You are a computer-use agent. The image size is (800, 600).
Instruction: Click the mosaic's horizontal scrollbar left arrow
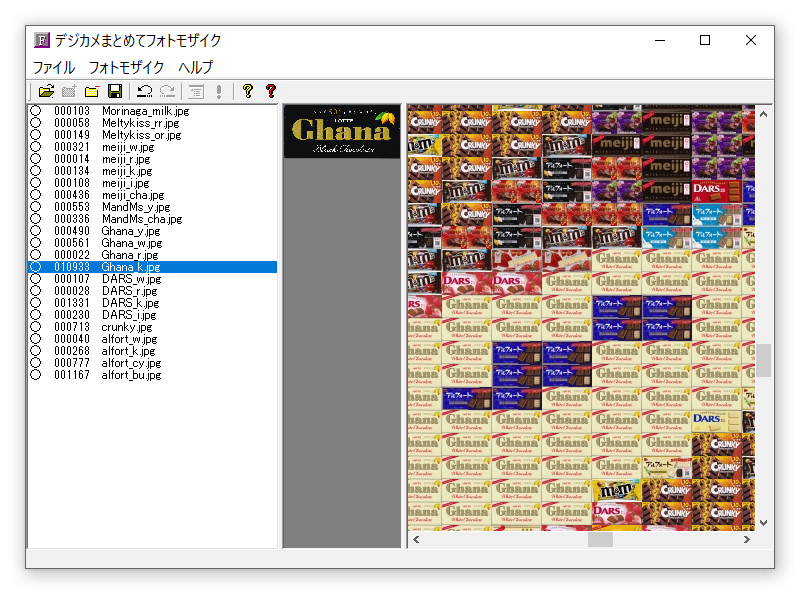(x=416, y=539)
